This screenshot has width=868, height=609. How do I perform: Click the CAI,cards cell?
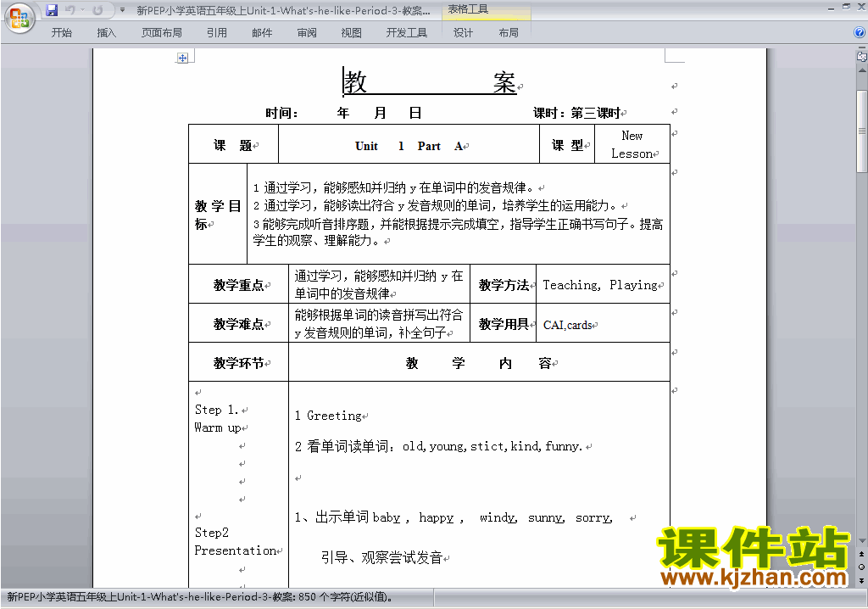tap(603, 323)
